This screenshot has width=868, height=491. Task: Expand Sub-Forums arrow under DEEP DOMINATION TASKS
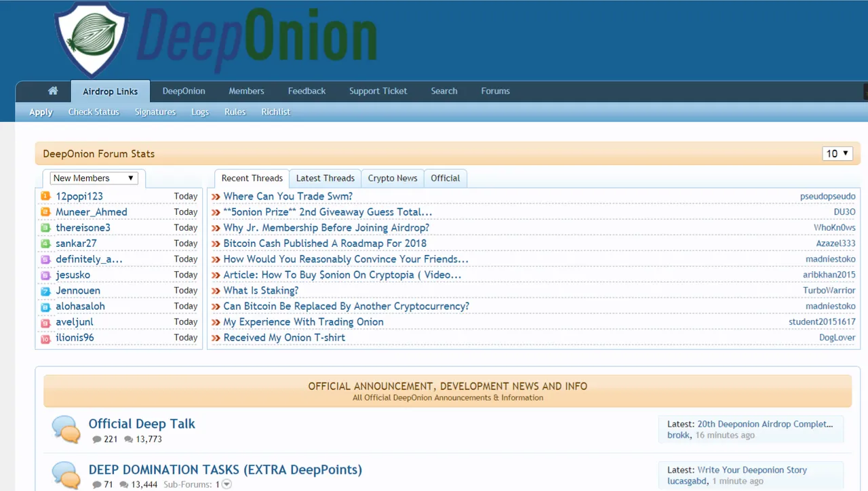(226, 484)
